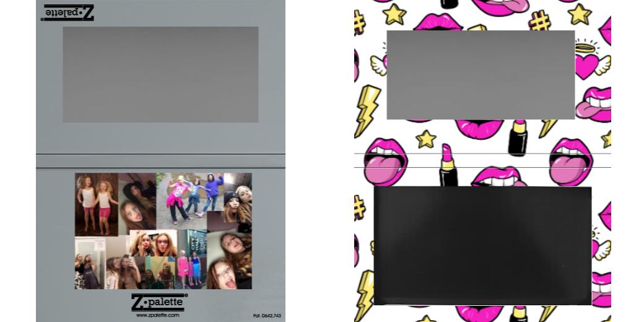Open the www.zpalette.com link

[157, 315]
